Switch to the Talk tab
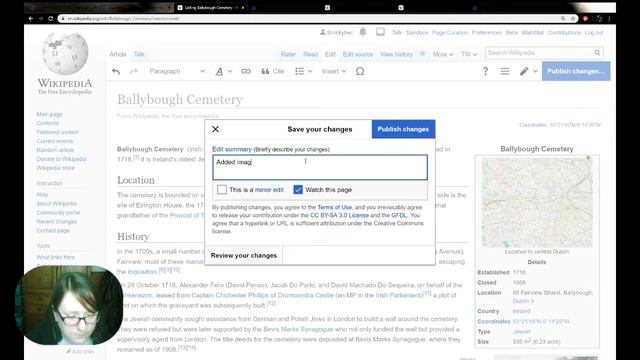This screenshot has height=360, width=640. [x=139, y=54]
